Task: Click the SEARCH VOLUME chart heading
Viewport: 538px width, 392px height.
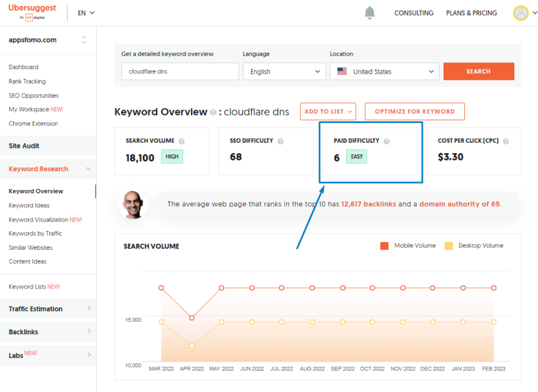Action: click(x=151, y=246)
